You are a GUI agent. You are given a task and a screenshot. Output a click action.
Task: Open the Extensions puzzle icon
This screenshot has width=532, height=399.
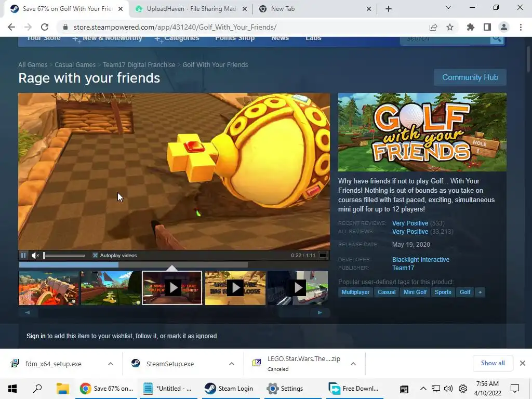point(471,27)
